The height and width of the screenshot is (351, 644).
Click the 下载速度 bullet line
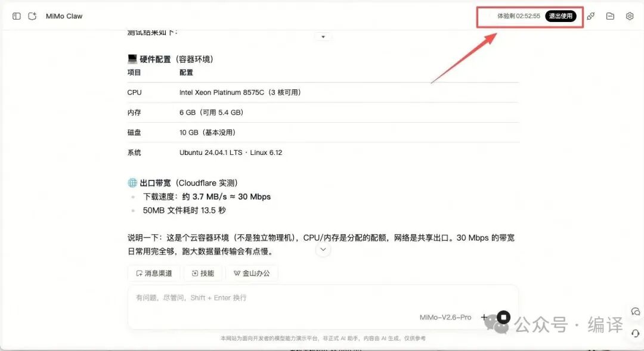click(x=206, y=197)
